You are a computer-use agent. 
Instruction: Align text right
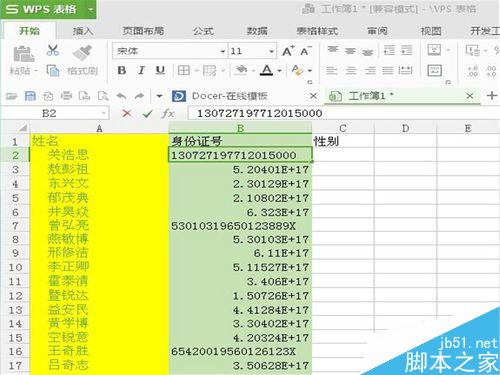pyautogui.click(x=370, y=70)
